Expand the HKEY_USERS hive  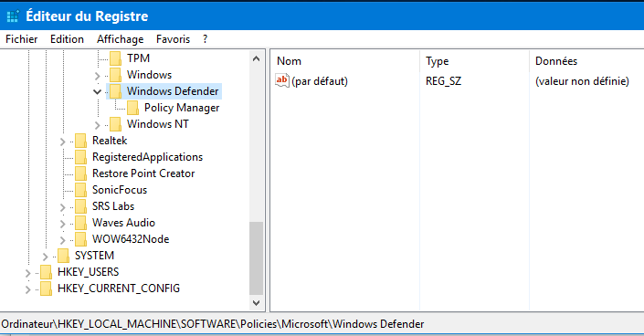27,273
